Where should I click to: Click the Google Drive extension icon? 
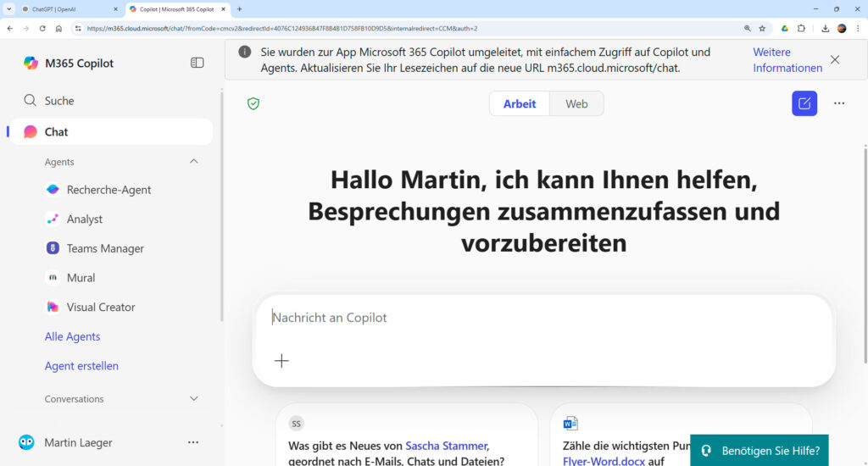click(x=784, y=28)
